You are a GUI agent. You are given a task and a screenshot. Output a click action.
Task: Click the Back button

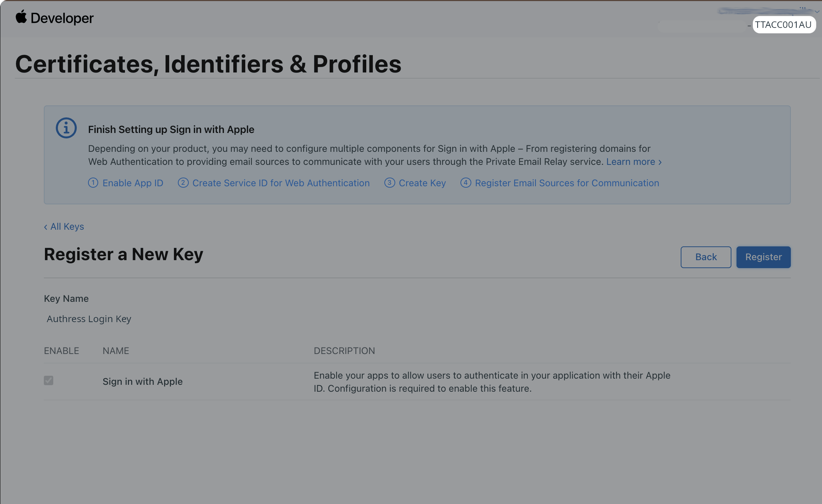click(x=705, y=257)
